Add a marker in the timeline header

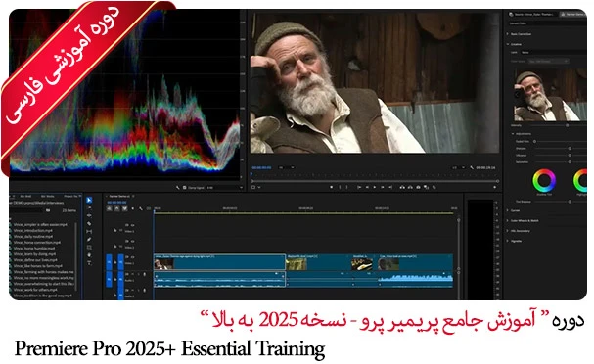[x=132, y=208]
